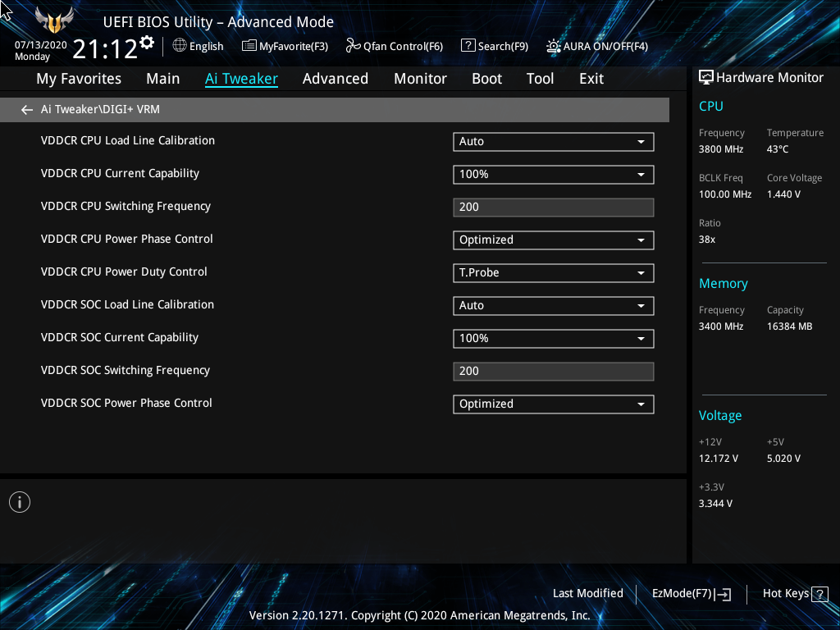
Task: Edit VDDCR CPU Switching Frequency field
Action: (554, 208)
